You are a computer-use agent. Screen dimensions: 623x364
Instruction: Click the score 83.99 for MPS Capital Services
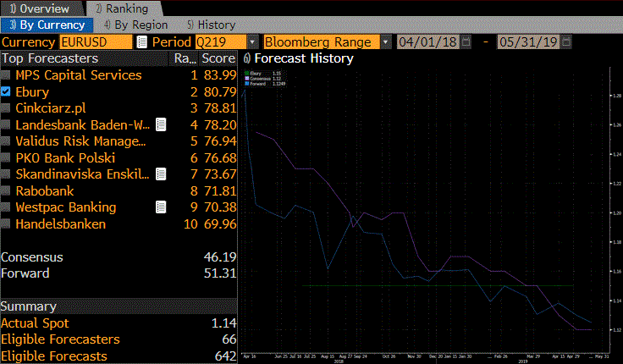220,75
